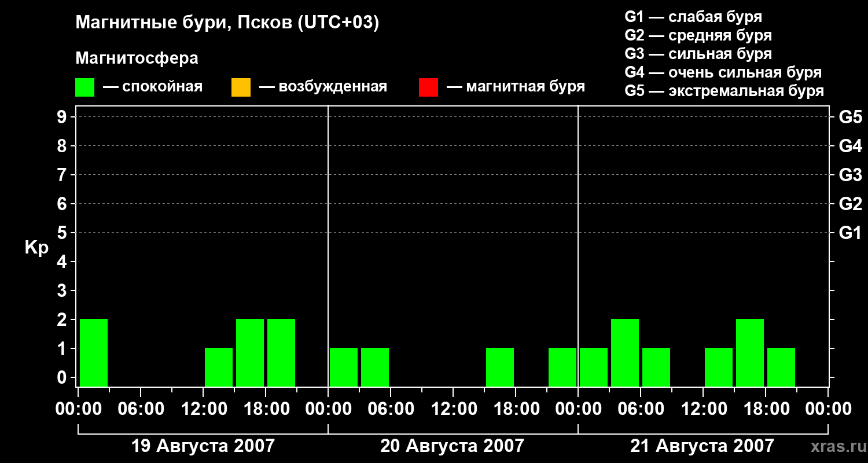Select the 20 August 00:00–03:00 Kp bar

(344, 367)
